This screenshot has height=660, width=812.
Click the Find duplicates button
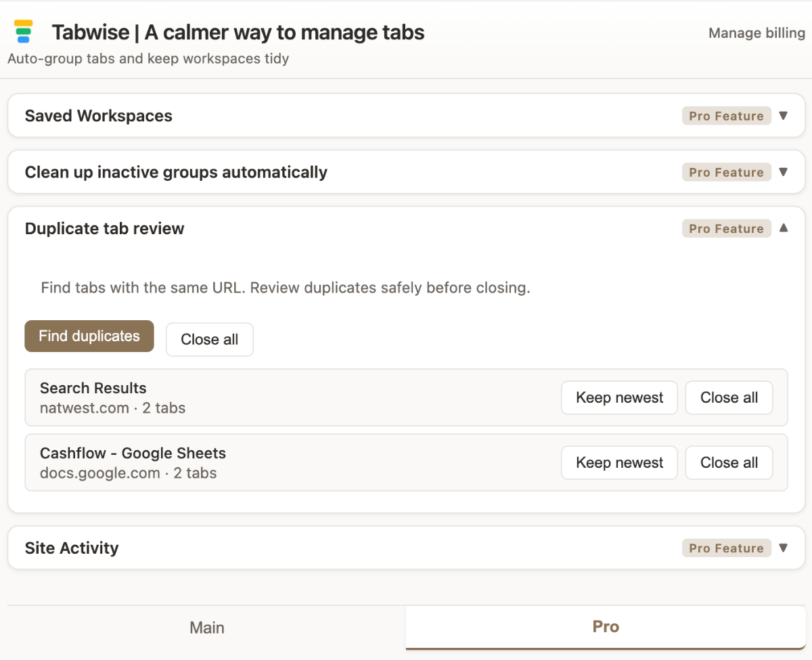pos(89,336)
